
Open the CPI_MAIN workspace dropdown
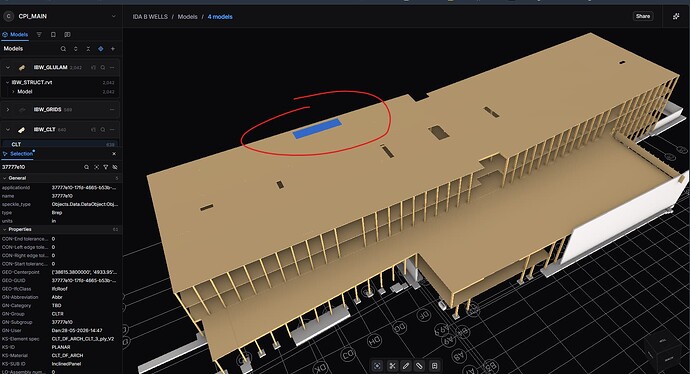click(114, 16)
